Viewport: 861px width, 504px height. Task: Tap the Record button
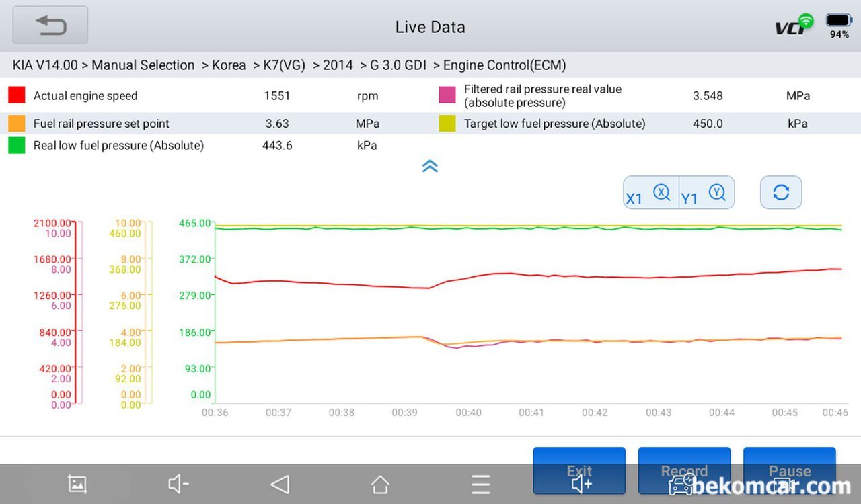(684, 470)
